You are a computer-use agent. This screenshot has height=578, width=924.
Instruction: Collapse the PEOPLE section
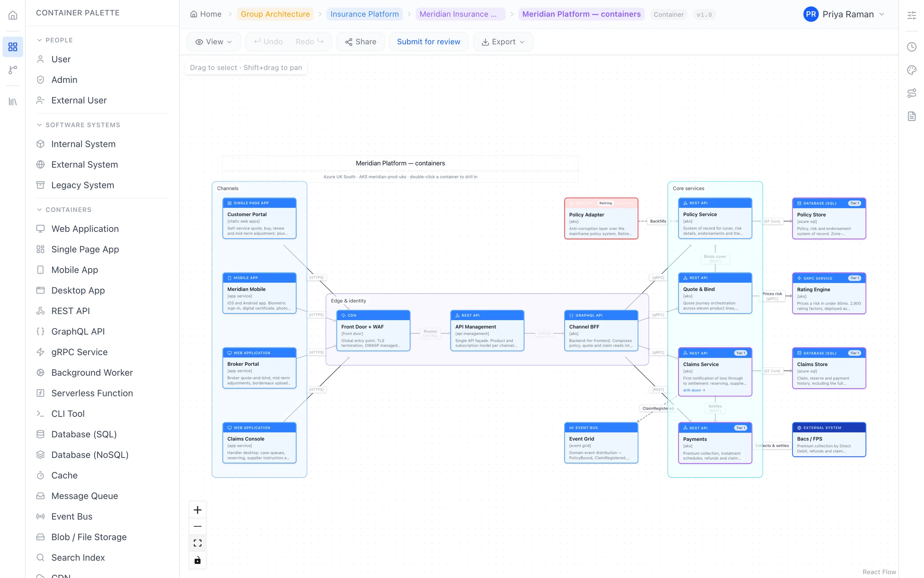coord(55,40)
